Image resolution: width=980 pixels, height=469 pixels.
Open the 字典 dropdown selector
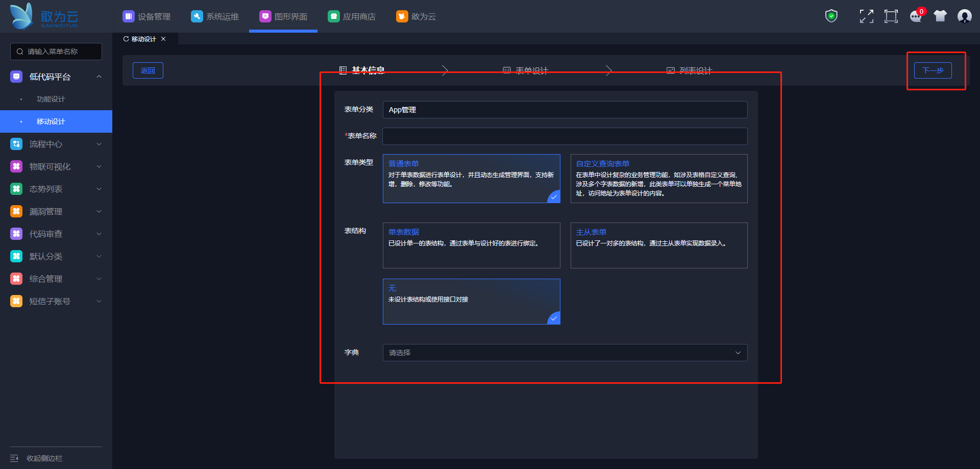(565, 353)
